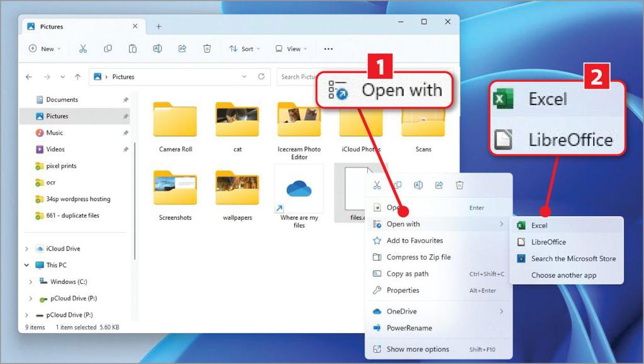The width and height of the screenshot is (644, 364).
Task: Click the Share icon in Explorer's toolbar
Action: coord(182,49)
